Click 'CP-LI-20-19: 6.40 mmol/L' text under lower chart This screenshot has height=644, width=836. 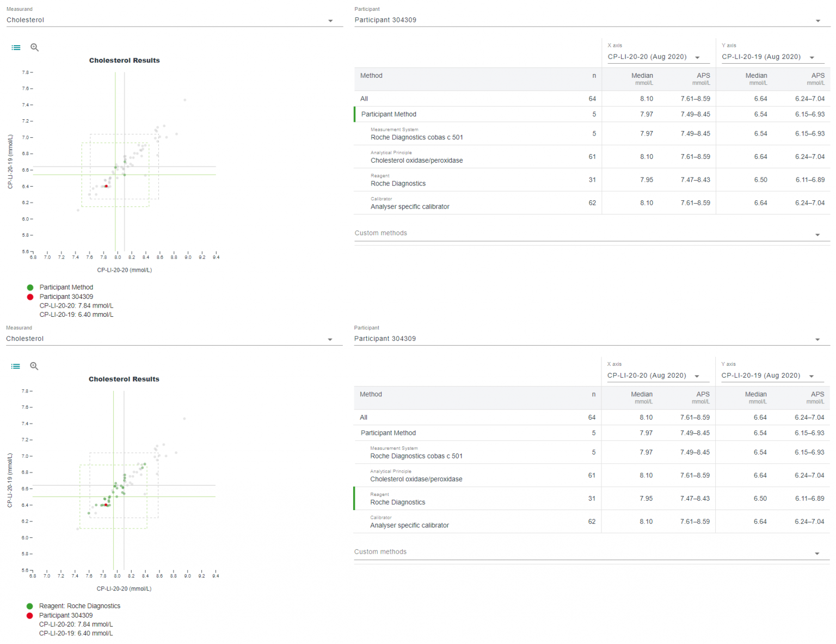coord(76,633)
